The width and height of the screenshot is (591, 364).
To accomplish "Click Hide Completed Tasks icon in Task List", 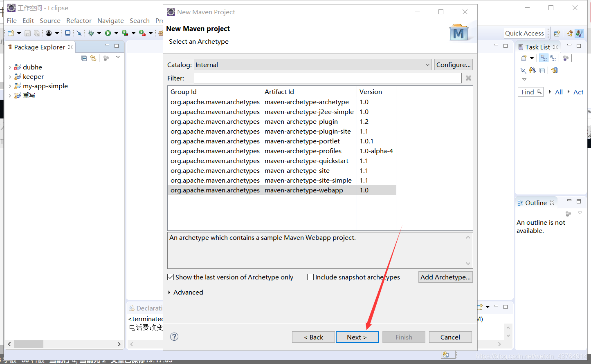I will point(523,70).
